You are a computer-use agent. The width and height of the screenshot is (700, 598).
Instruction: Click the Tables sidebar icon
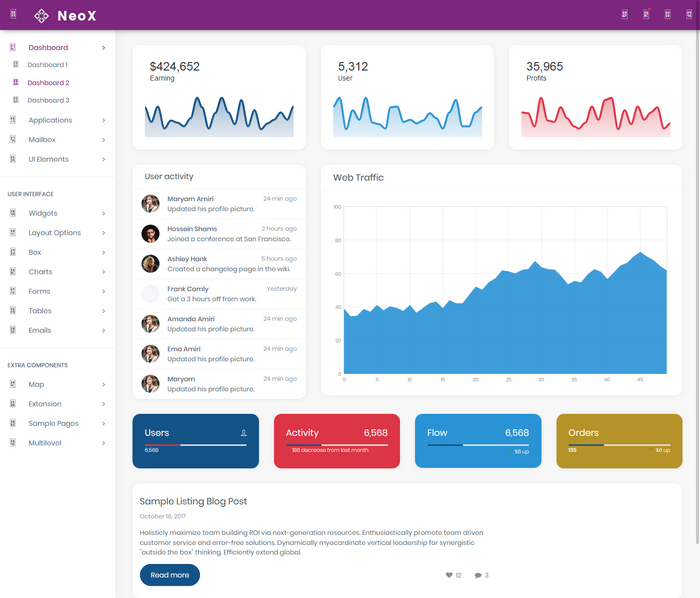(x=13, y=310)
